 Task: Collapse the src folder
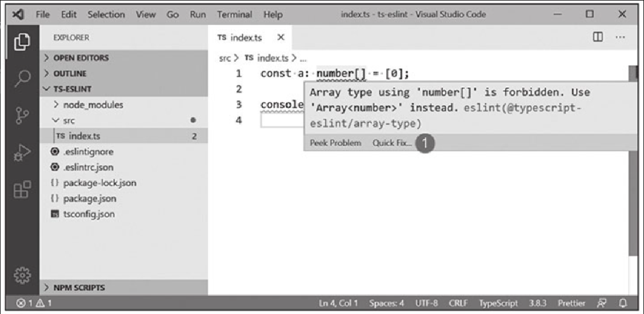(x=123, y=120)
